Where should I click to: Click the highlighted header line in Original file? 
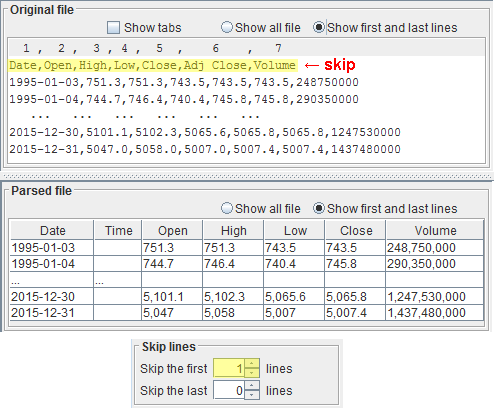153,65
